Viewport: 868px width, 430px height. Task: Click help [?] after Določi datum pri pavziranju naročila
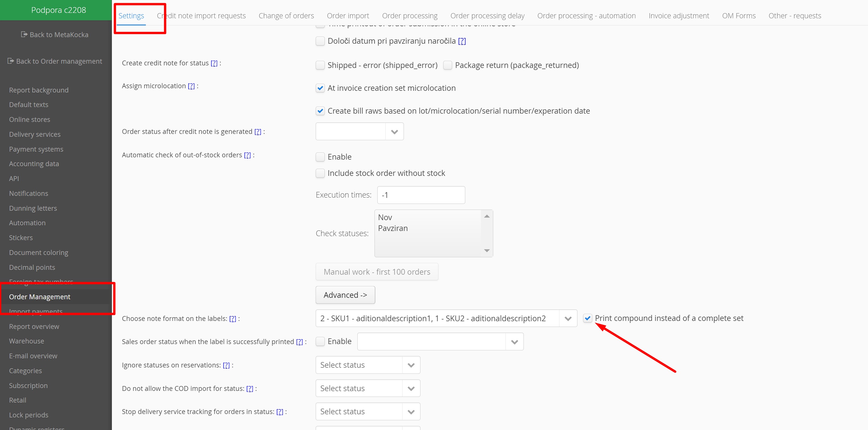(x=462, y=41)
